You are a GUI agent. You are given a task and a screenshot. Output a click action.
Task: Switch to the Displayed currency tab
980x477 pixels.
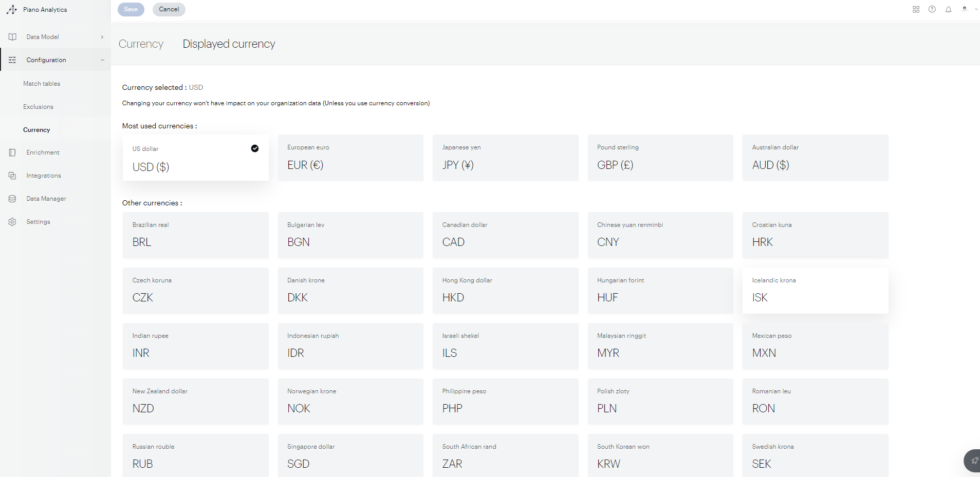229,44
